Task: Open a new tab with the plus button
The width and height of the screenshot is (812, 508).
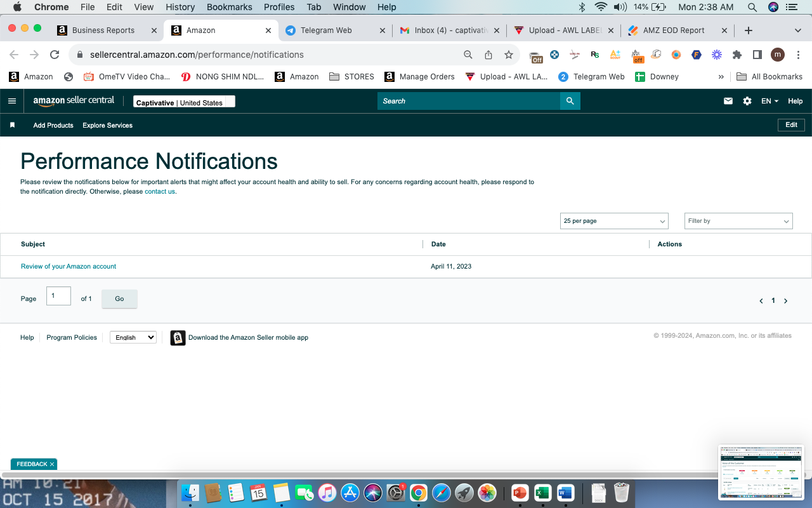Action: tap(749, 30)
